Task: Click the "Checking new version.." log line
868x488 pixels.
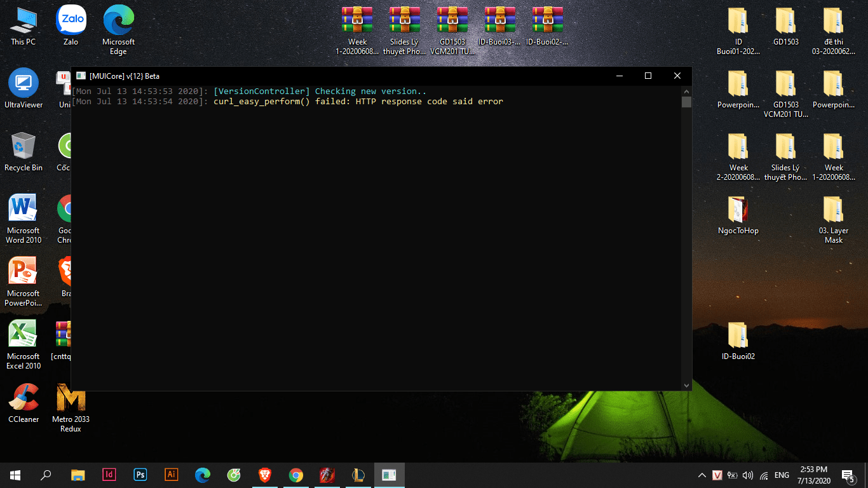Action: [x=249, y=91]
